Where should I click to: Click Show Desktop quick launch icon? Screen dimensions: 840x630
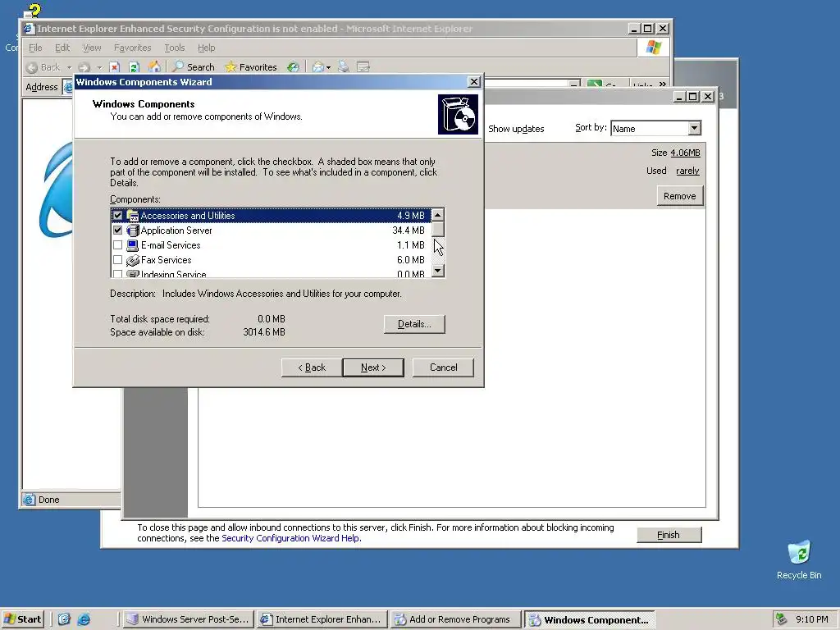(64, 619)
